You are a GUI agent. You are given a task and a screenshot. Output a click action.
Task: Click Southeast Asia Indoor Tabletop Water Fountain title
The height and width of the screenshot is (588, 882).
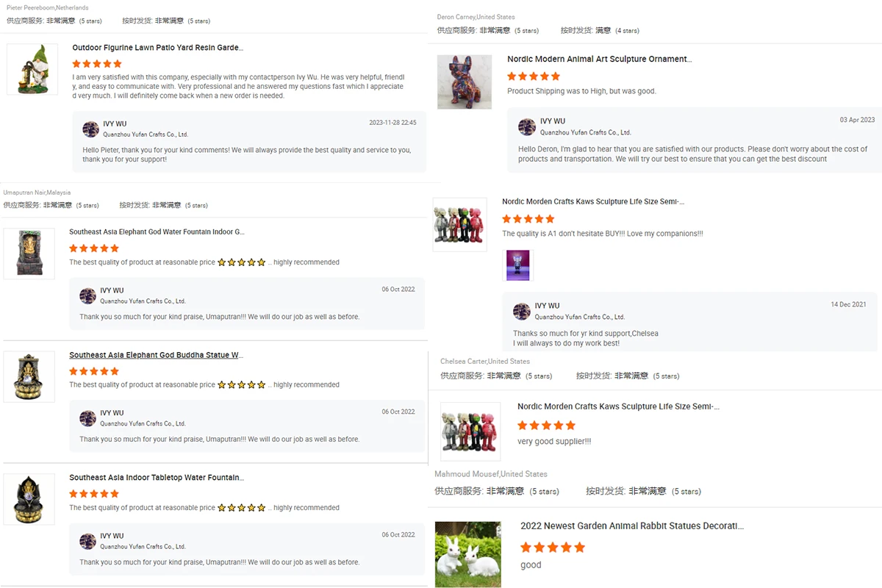click(157, 478)
